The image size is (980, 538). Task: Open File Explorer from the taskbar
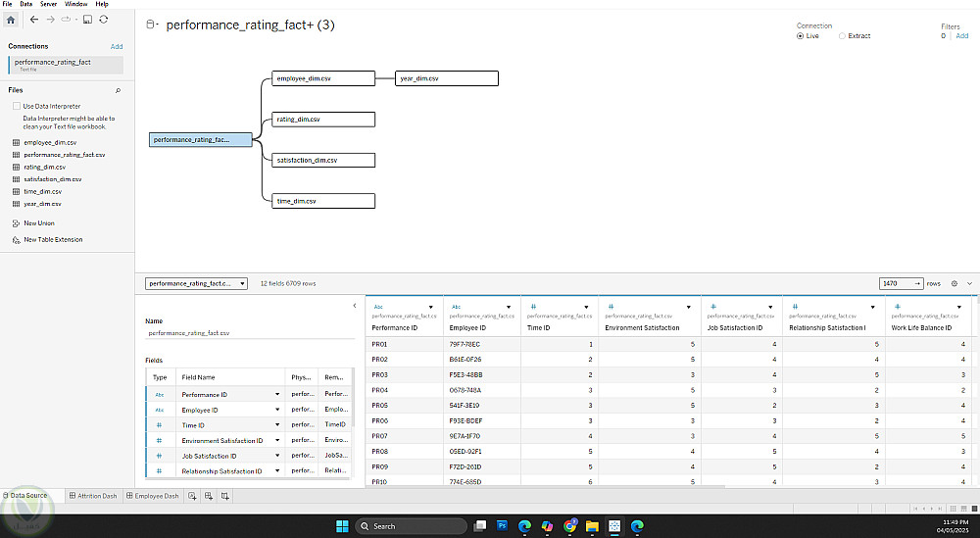point(592,526)
